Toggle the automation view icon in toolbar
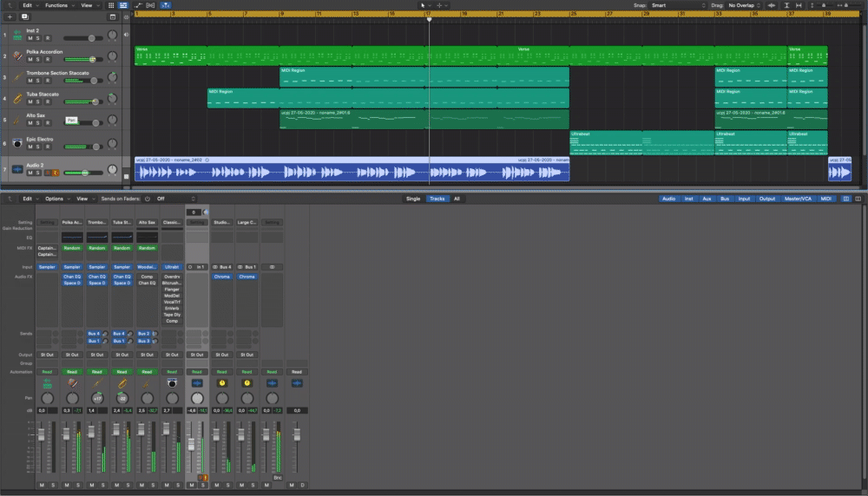 (x=139, y=5)
